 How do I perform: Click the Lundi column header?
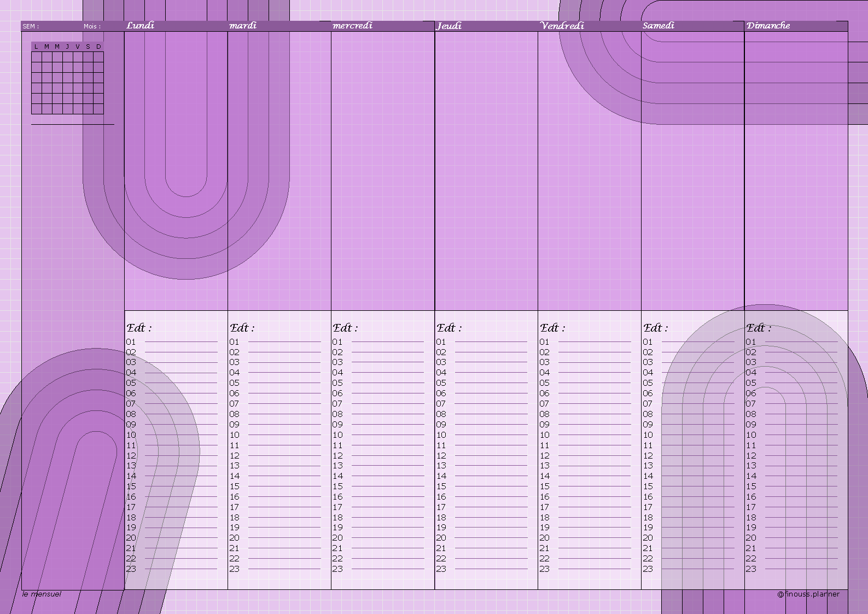click(140, 26)
